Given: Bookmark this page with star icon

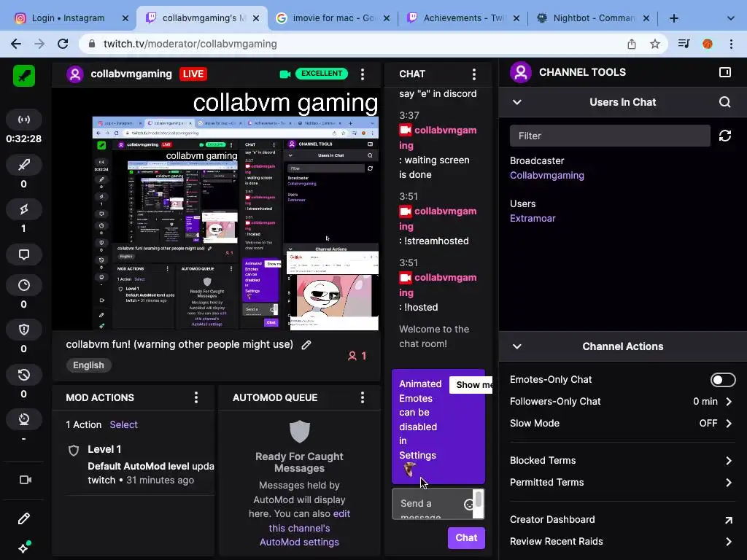Looking at the screenshot, I should point(655,44).
